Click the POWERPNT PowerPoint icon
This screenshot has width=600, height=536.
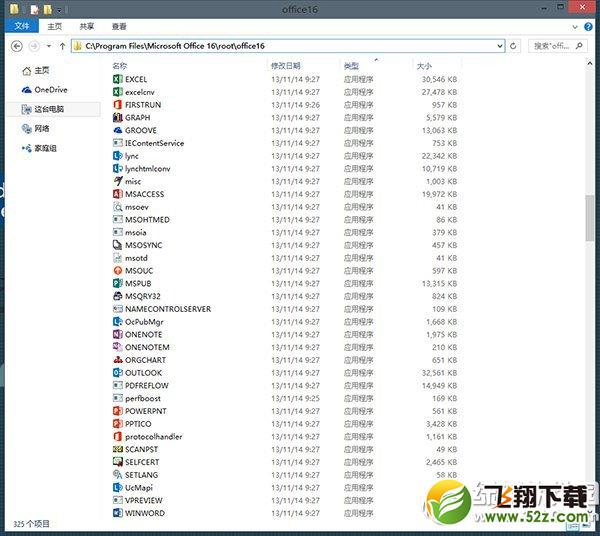pyautogui.click(x=118, y=411)
